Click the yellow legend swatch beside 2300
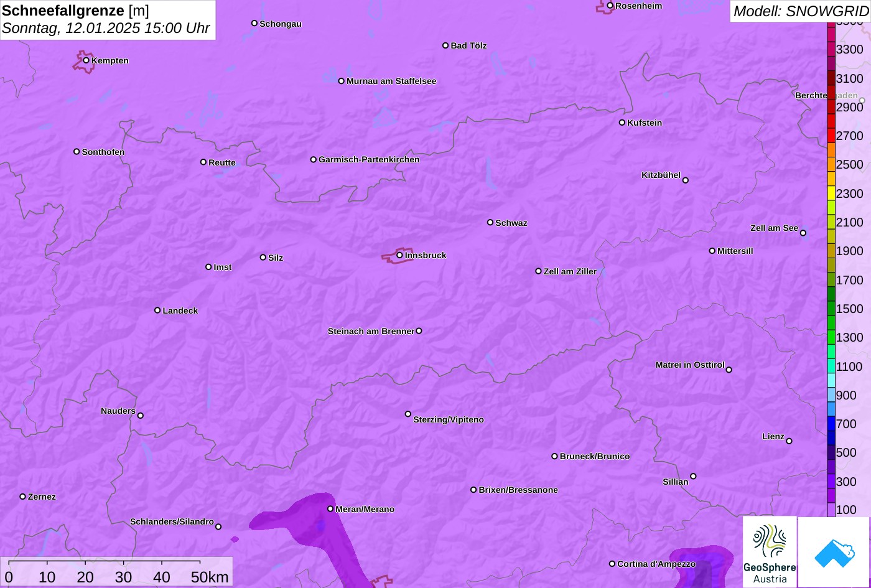This screenshot has width=871, height=588. click(x=831, y=194)
